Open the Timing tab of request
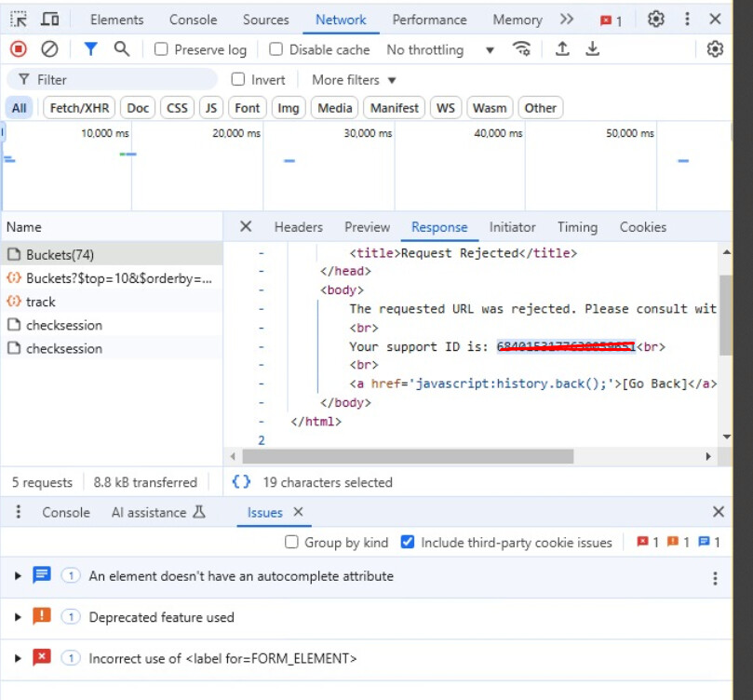Screen dimensions: 753x700 click(x=577, y=227)
